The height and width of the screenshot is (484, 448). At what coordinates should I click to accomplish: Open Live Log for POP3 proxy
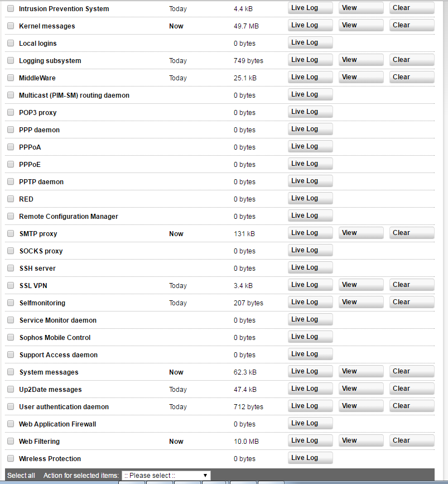point(310,112)
